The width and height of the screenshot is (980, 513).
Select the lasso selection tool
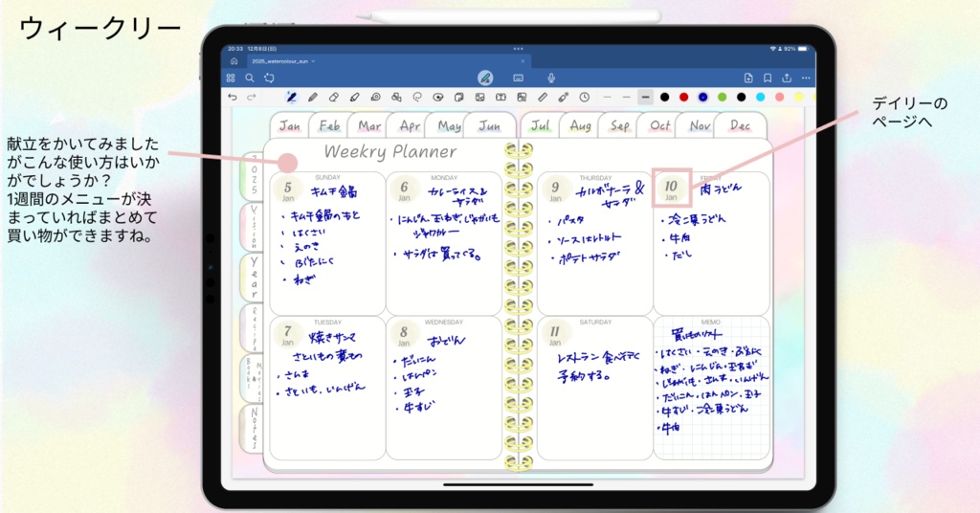tap(417, 98)
